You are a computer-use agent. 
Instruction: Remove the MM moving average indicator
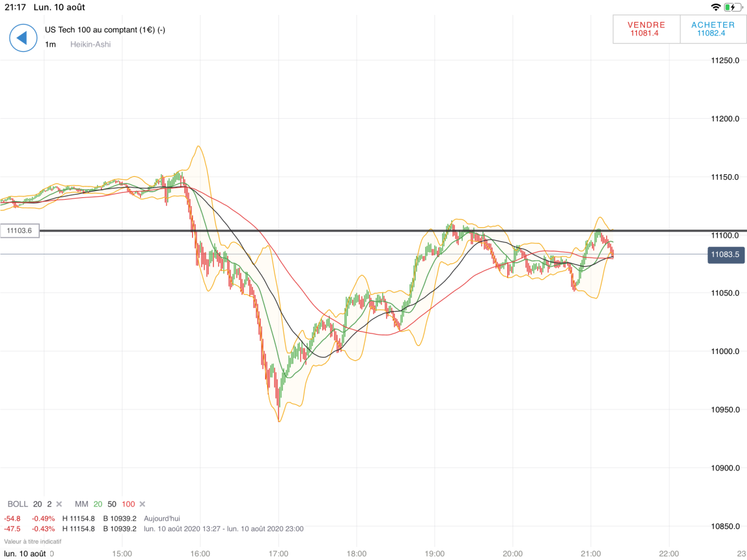pyautogui.click(x=142, y=504)
